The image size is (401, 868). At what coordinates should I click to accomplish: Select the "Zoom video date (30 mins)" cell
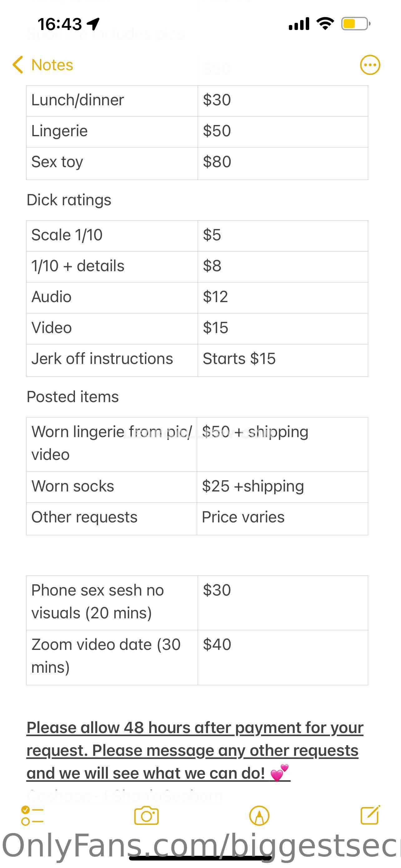(112, 656)
